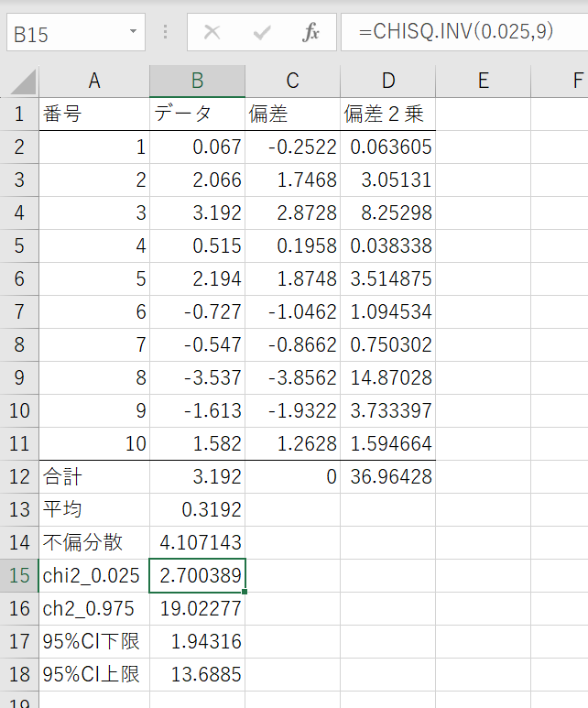Click squared deviation cell 8.25298
The image size is (588, 708).
pyautogui.click(x=388, y=213)
